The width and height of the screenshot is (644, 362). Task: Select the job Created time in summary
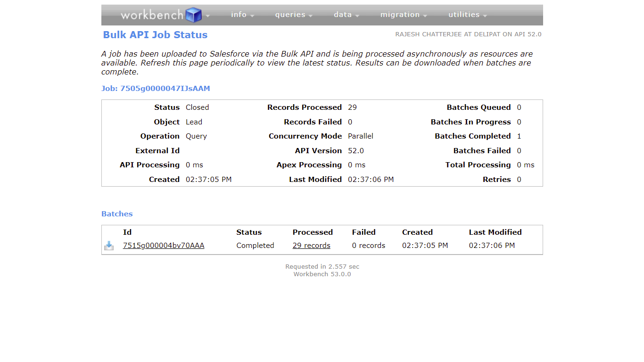pos(208,180)
